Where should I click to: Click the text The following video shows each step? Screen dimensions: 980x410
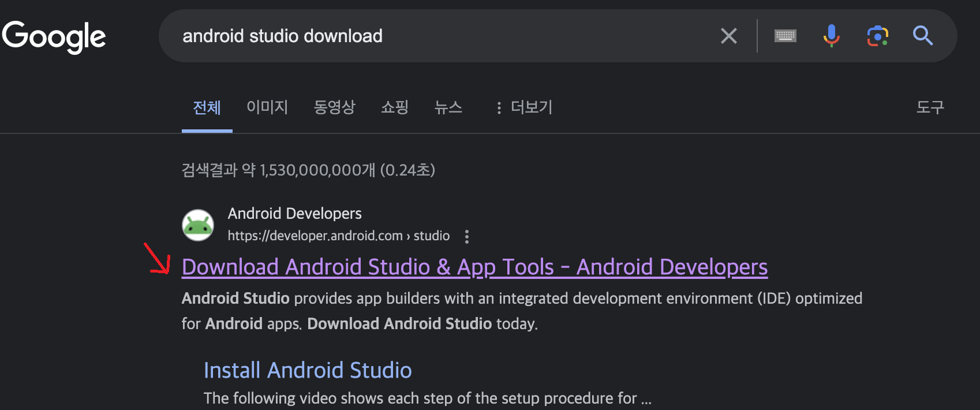(x=428, y=398)
